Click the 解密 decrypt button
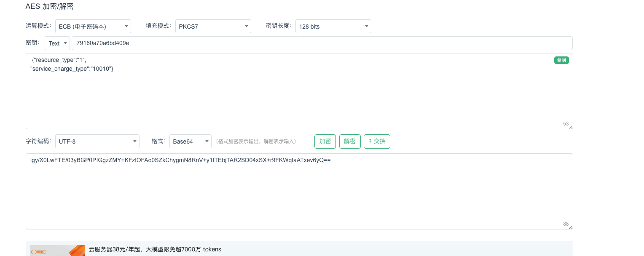 coord(350,141)
